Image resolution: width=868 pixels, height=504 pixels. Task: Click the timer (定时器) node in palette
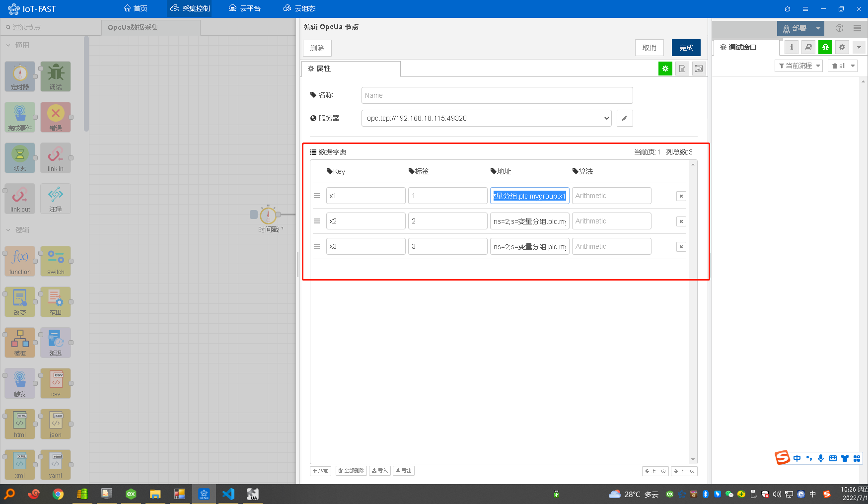tap(20, 76)
